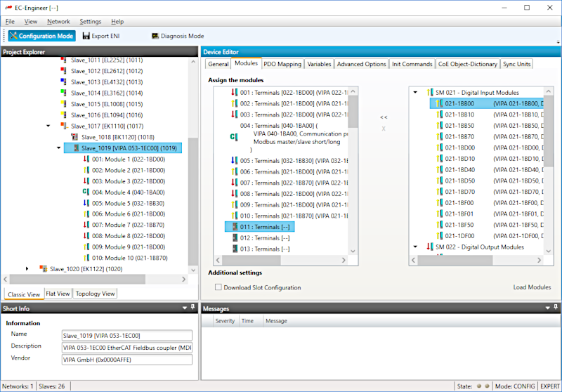This screenshot has width=562, height=392.
Task: Collapse SM 022 - Digital Output Modules group
Action: coord(415,247)
